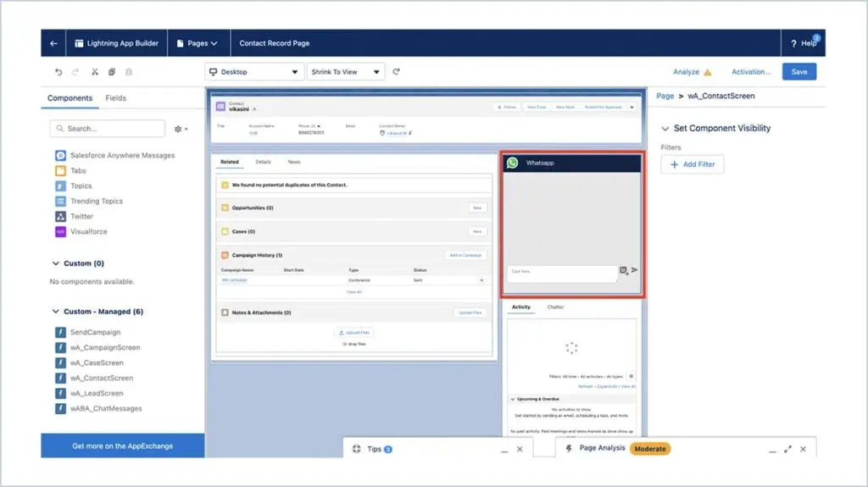This screenshot has width=868, height=487.
Task: Click the Moderate status badge
Action: click(650, 449)
